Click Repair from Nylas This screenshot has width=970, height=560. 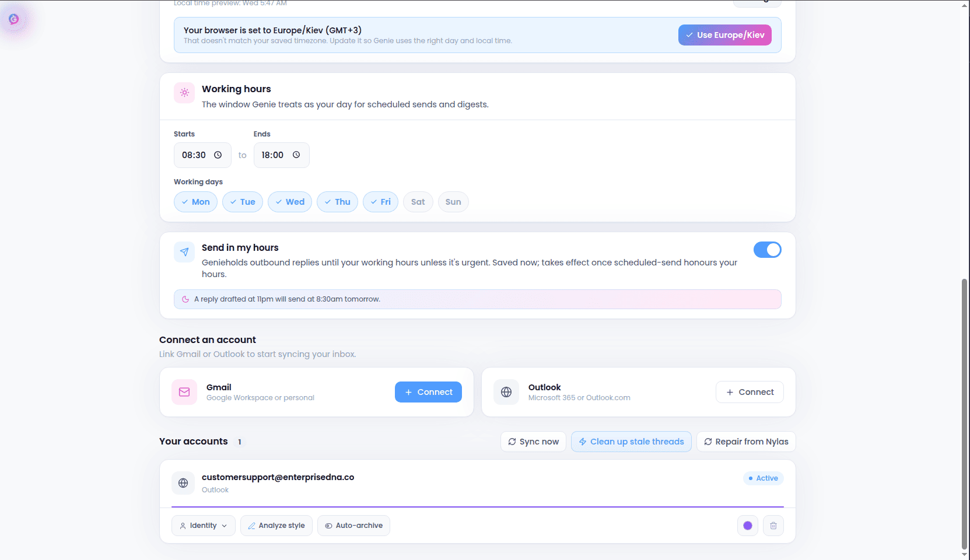click(x=746, y=442)
